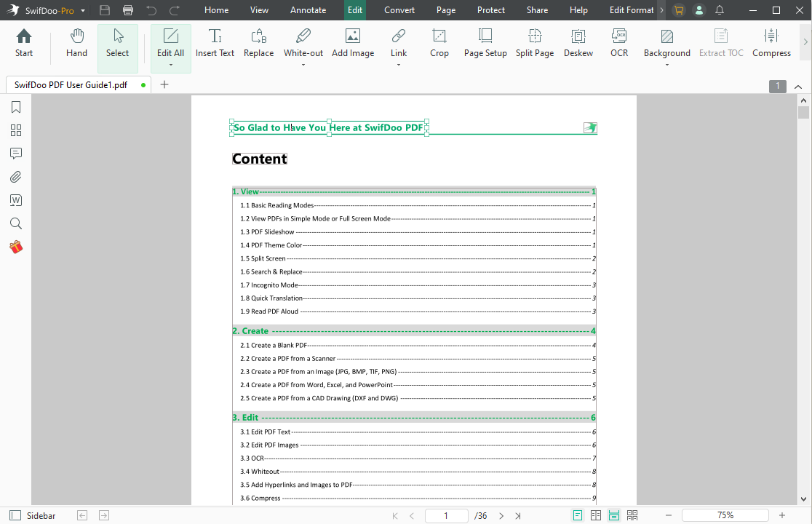Viewport: 812px width, 524px height.
Task: Jump to the last page
Action: [x=518, y=516]
